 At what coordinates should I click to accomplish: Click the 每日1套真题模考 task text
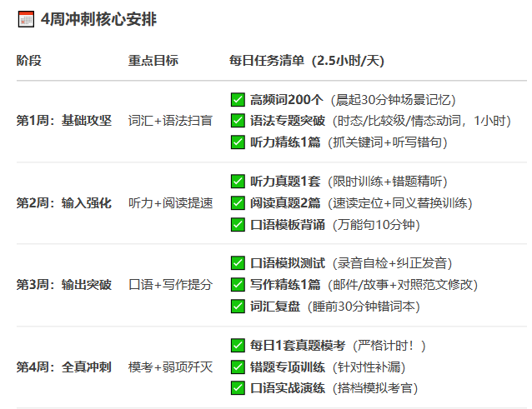coord(298,346)
